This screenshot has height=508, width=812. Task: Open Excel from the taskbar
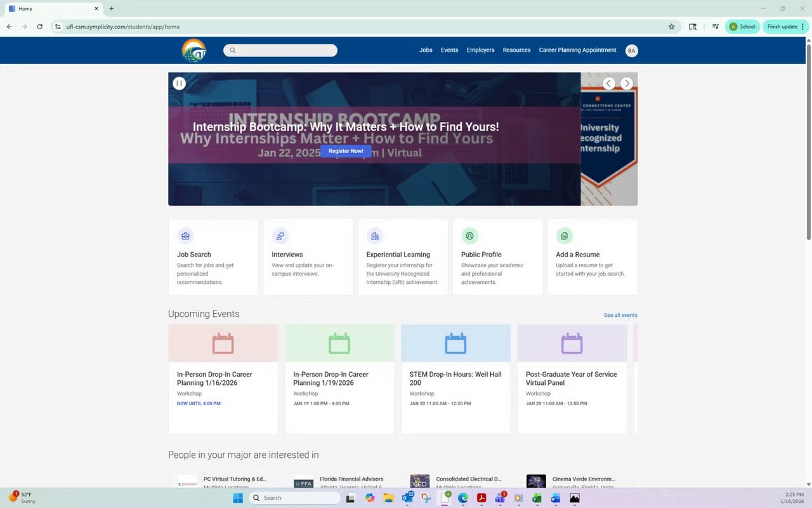click(537, 498)
